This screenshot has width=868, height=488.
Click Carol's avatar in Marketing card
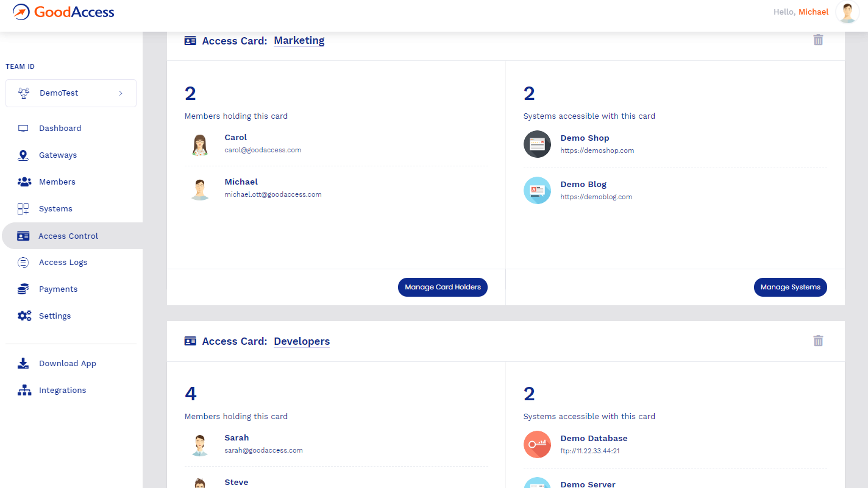pyautogui.click(x=199, y=144)
